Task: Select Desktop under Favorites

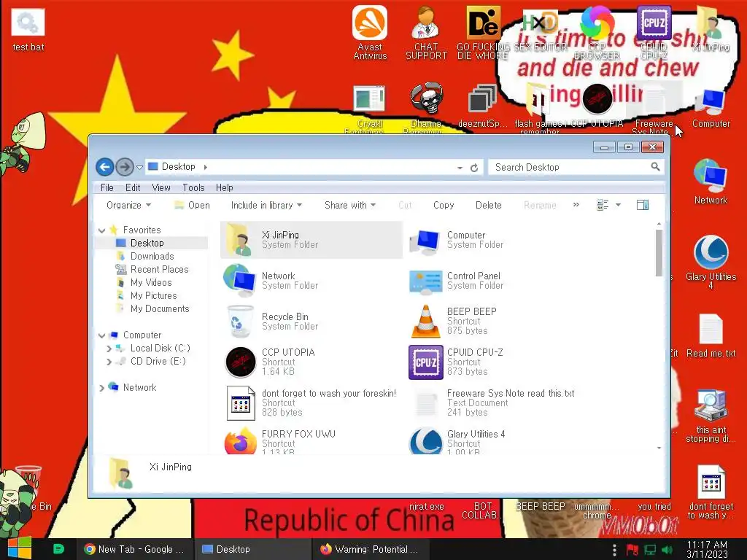Action: click(147, 243)
